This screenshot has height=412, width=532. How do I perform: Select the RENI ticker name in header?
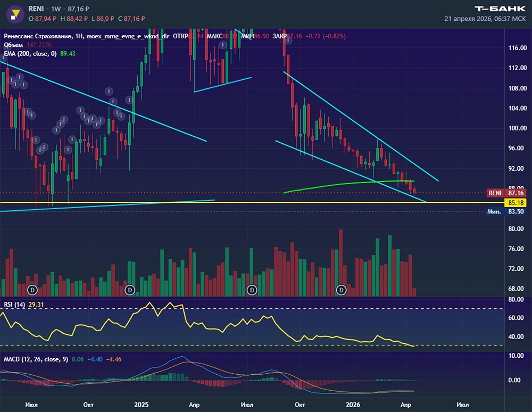(36, 9)
